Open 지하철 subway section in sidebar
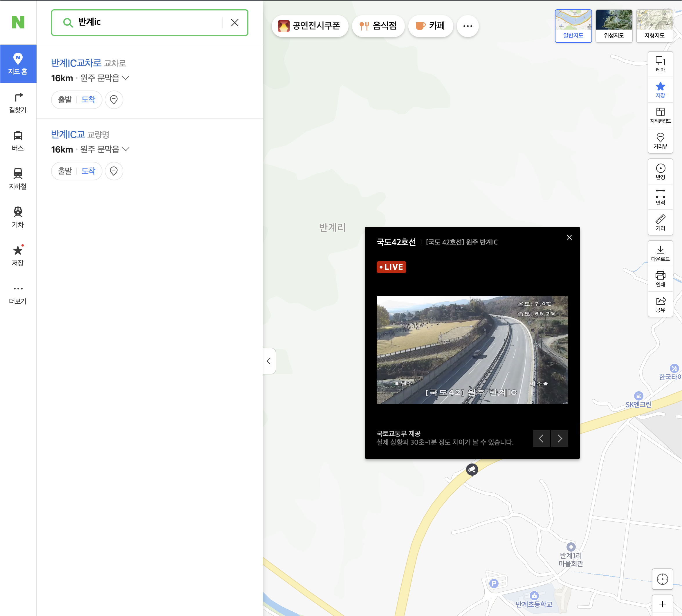This screenshot has width=682, height=616. 18,179
